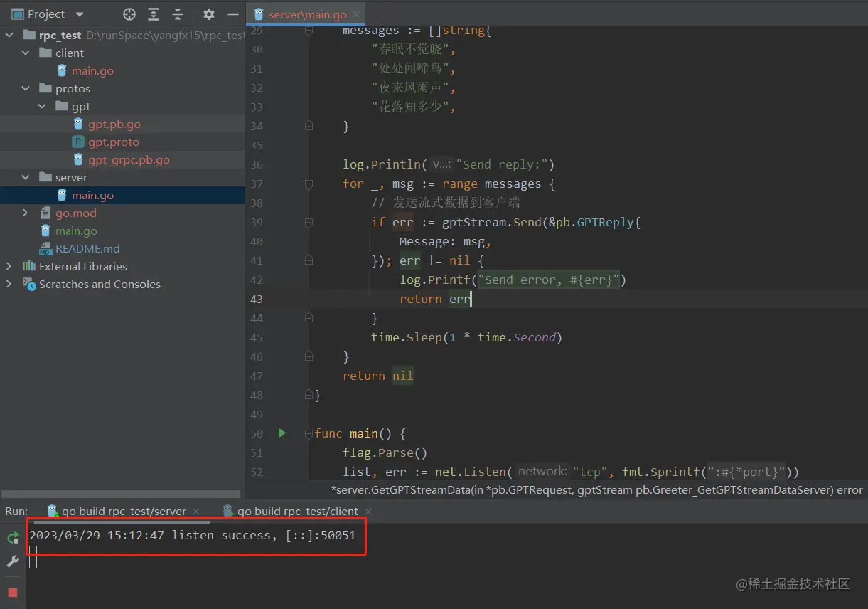868x609 pixels.
Task: Collapse the protos folder
Action: point(26,88)
